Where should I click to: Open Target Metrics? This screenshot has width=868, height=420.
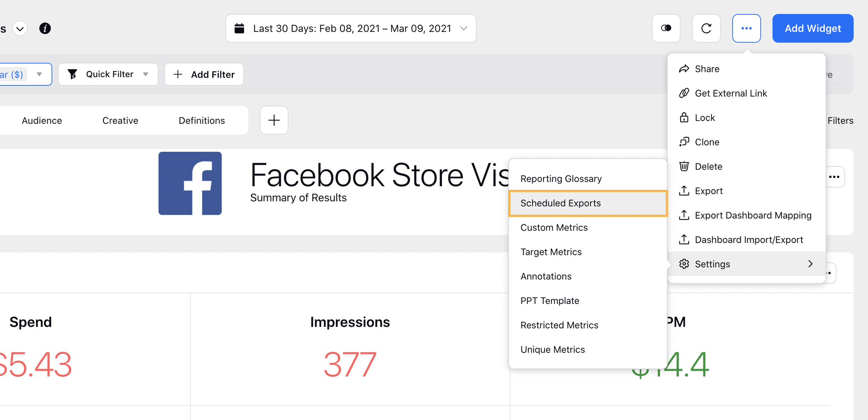click(x=588, y=252)
